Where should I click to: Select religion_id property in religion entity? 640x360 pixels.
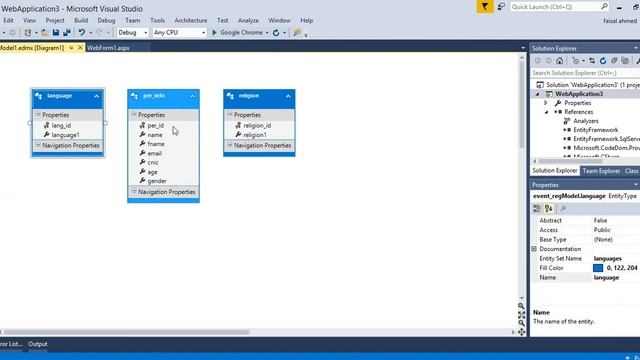click(x=257, y=125)
